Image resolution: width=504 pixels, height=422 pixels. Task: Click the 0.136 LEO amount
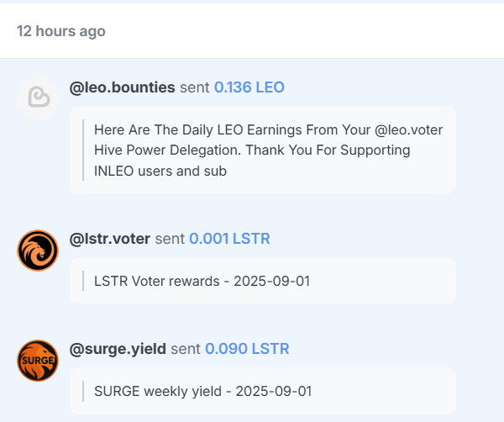pos(249,87)
